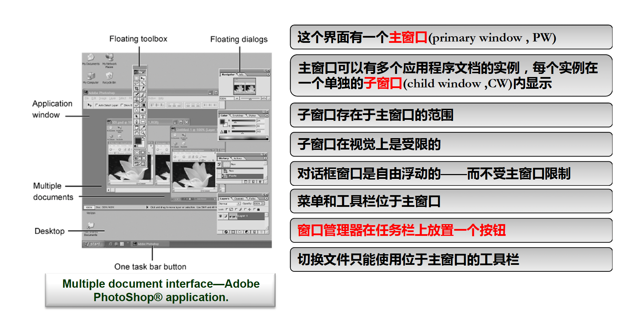Open the File menu in Photoshop
This screenshot has width=644, height=326.
[87, 98]
